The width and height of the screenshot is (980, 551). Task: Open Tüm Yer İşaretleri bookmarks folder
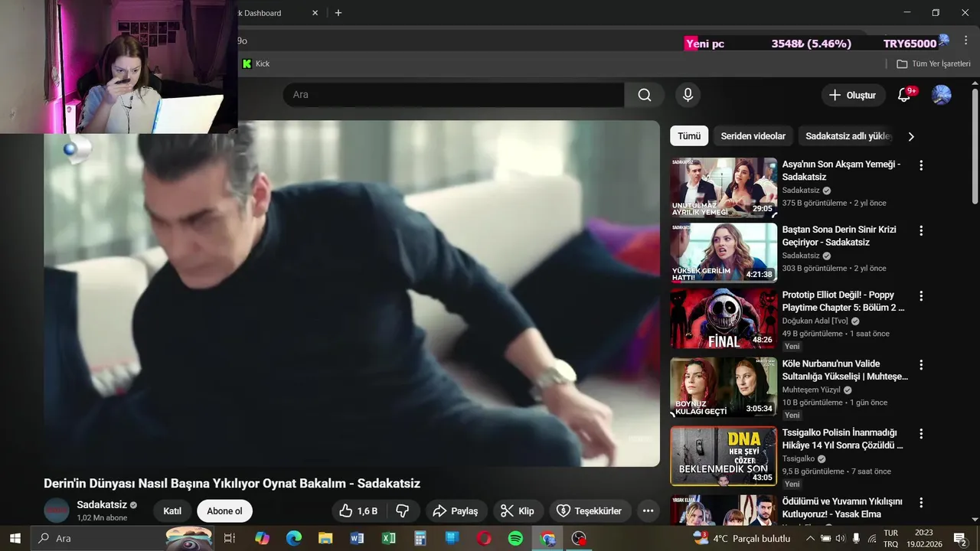click(x=933, y=64)
